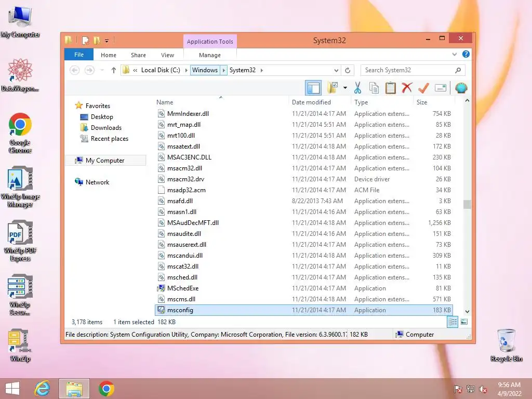Sort by Date modified column header
532x399 pixels.
coord(311,102)
